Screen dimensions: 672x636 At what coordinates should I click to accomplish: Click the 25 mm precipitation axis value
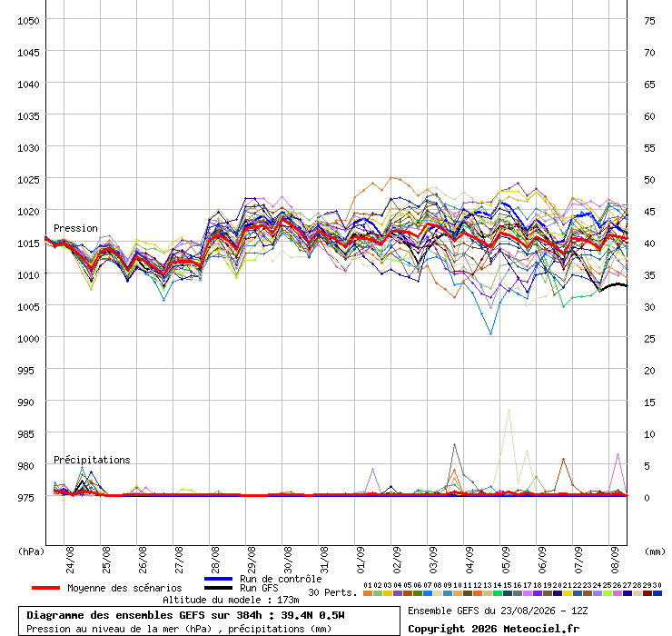(x=649, y=339)
